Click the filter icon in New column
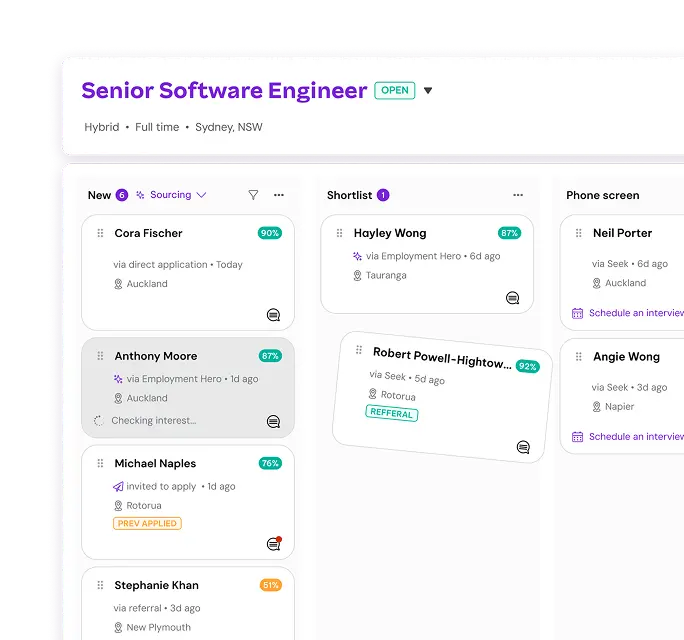Viewport: 684px width, 640px height. click(253, 195)
